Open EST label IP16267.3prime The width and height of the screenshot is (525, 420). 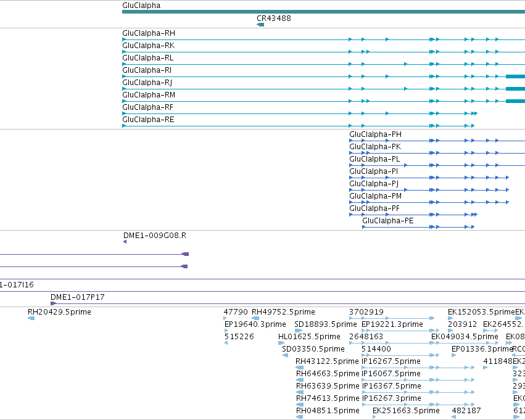point(391,398)
